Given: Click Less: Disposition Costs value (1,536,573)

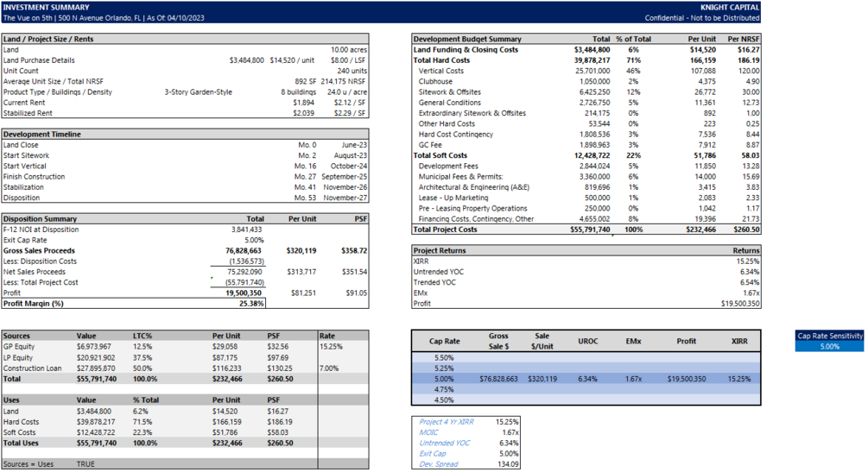Looking at the screenshot, I should coord(246,261).
